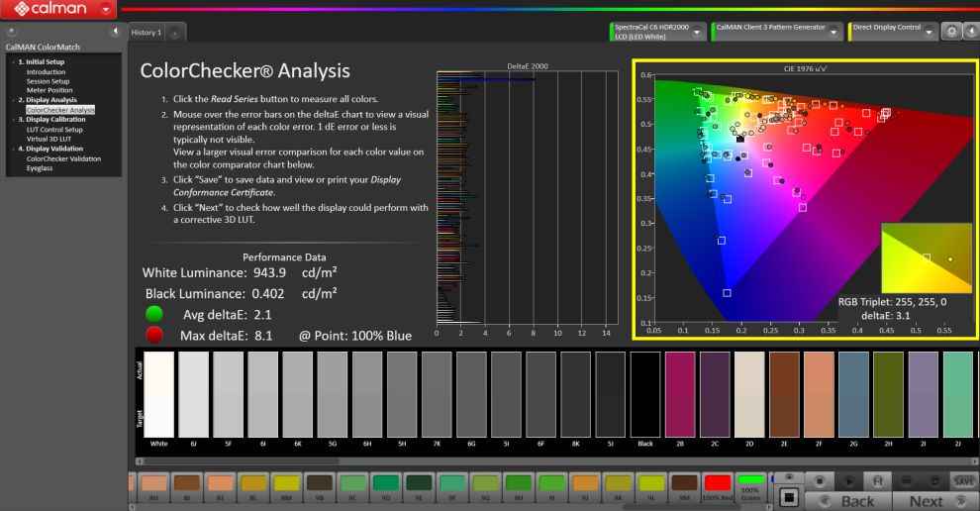Select the 6J light gray comparison swatch
The image size is (980, 511).
tap(194, 395)
